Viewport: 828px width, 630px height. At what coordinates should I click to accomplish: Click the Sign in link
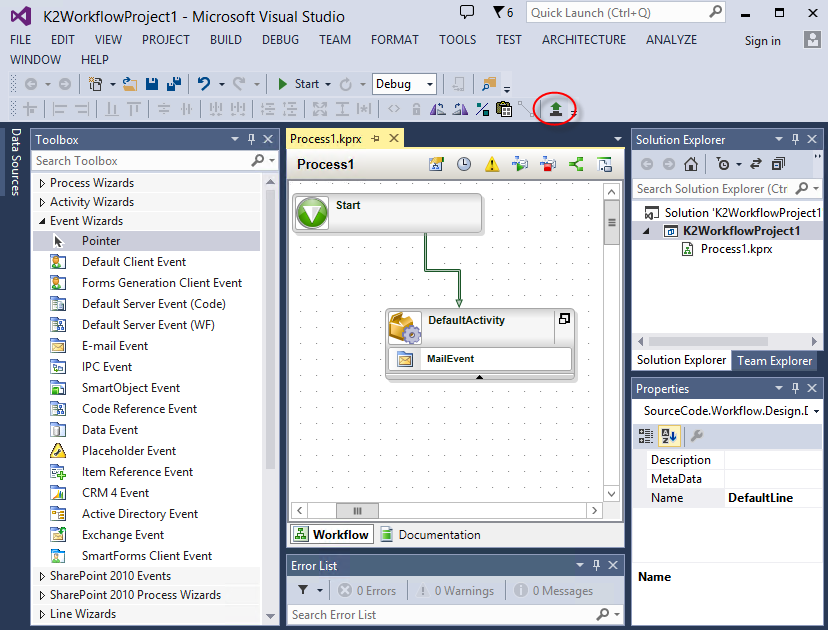point(763,41)
